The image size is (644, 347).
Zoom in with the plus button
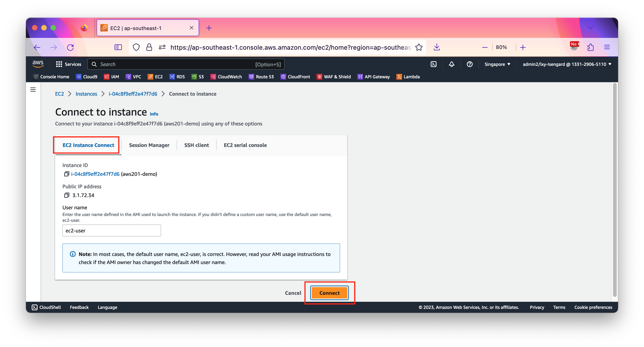523,47
